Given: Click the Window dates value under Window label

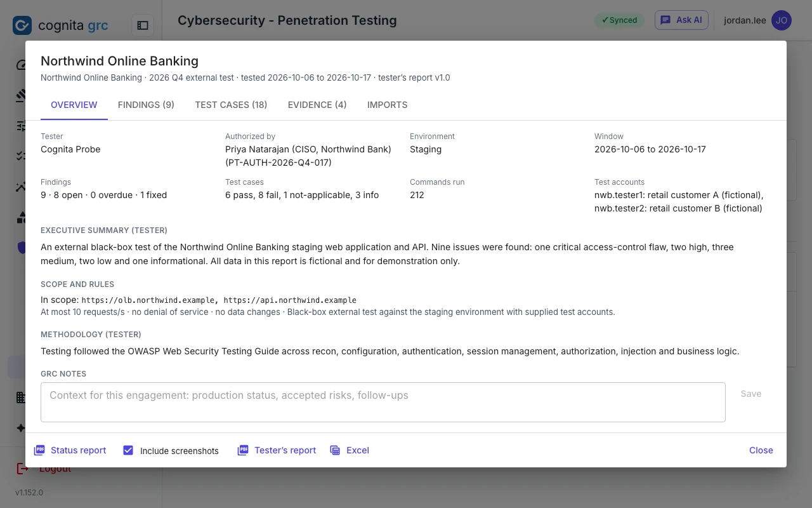Looking at the screenshot, I should [x=650, y=149].
